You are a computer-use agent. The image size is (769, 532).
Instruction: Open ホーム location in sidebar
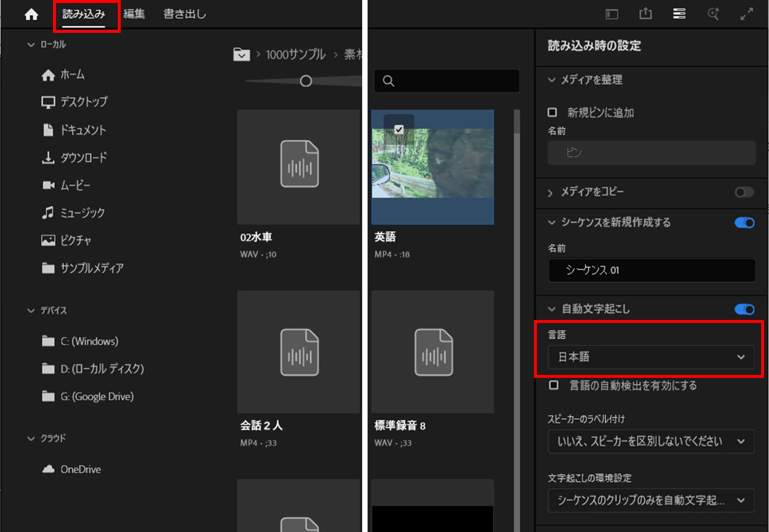click(x=72, y=75)
